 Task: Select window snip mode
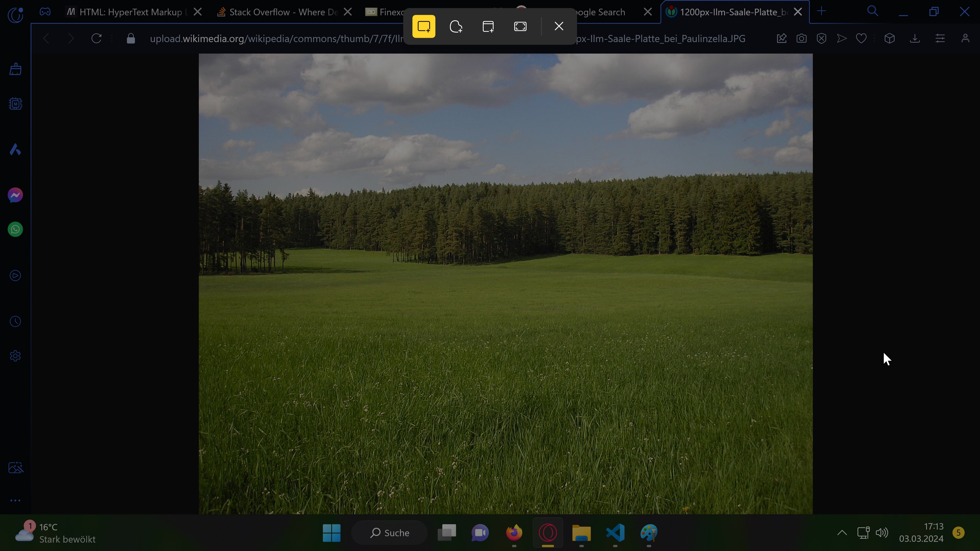tap(488, 26)
